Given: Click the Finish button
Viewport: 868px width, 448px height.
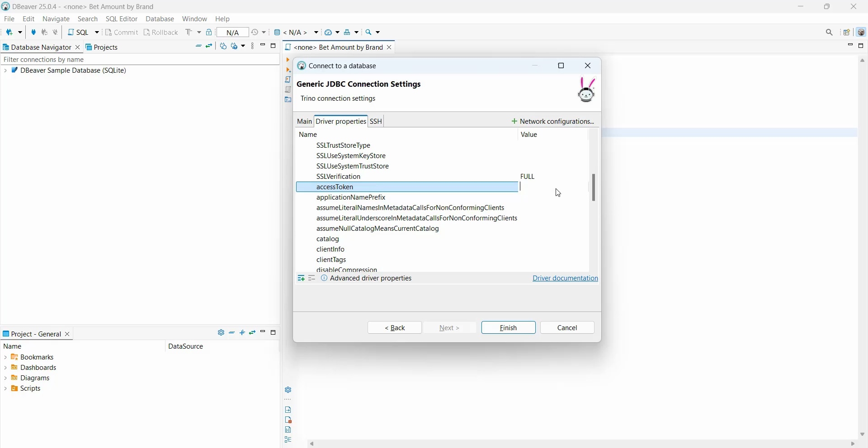Looking at the screenshot, I should tap(508, 327).
